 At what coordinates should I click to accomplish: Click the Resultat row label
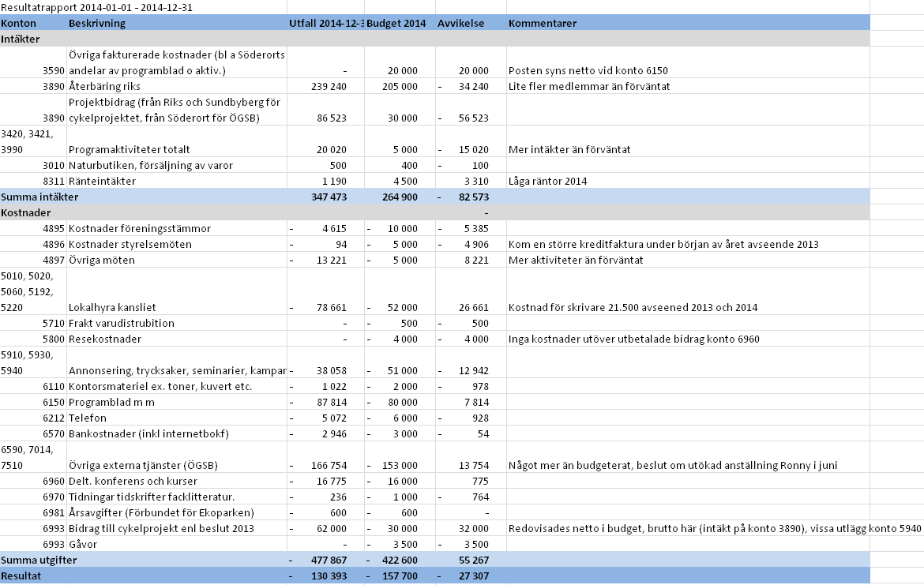[21, 576]
